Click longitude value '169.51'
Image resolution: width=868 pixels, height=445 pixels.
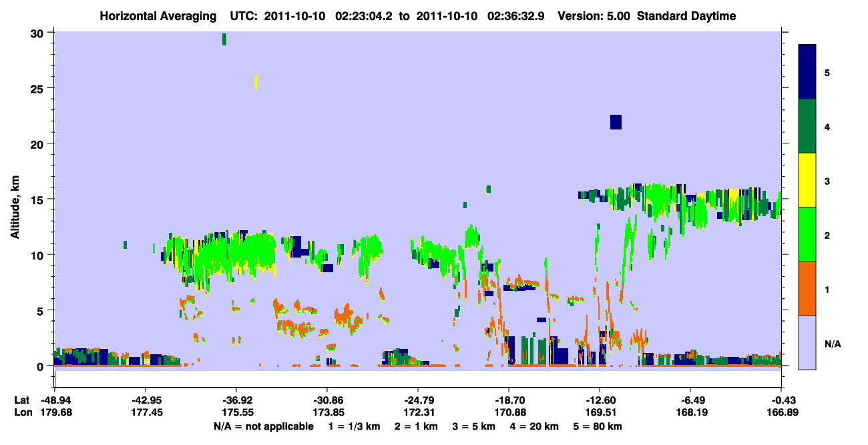(600, 413)
